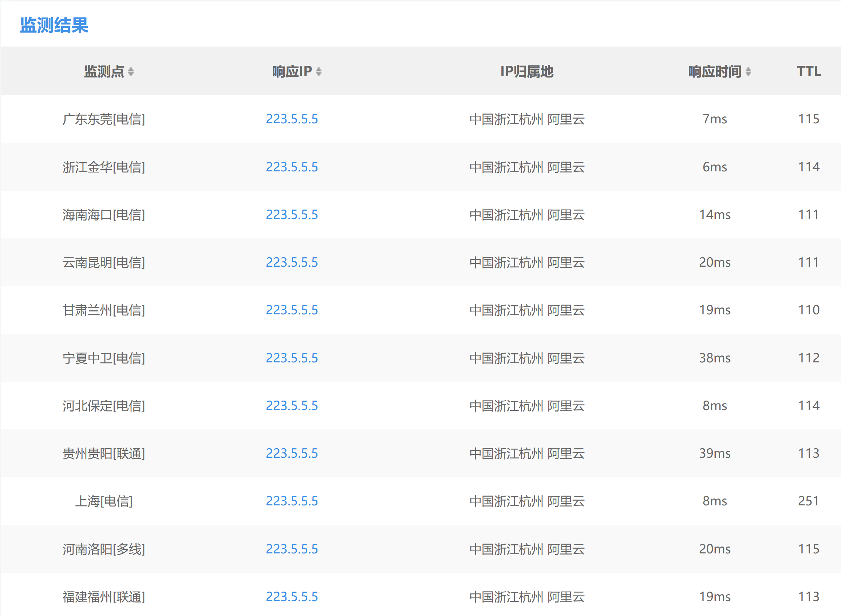This screenshot has width=841, height=616.
Task: Click the 监测点 column header
Action: pyautogui.click(x=104, y=72)
